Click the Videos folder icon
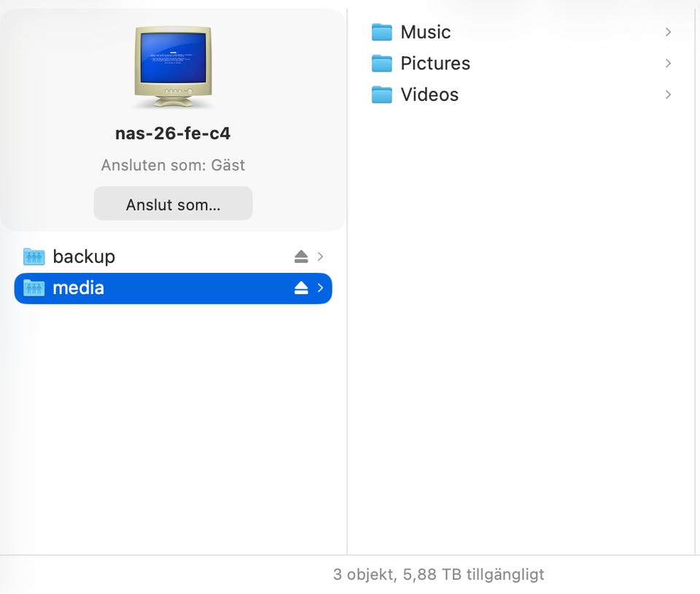The image size is (700, 594). coord(381,95)
